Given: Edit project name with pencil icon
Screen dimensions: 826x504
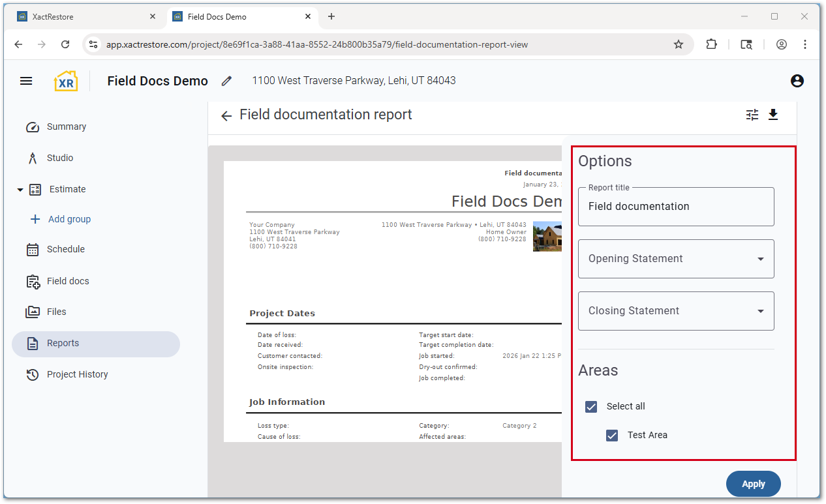Looking at the screenshot, I should (226, 81).
